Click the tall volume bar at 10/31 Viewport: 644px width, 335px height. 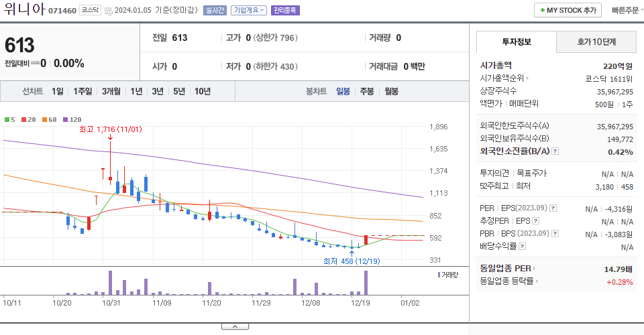[110, 283]
